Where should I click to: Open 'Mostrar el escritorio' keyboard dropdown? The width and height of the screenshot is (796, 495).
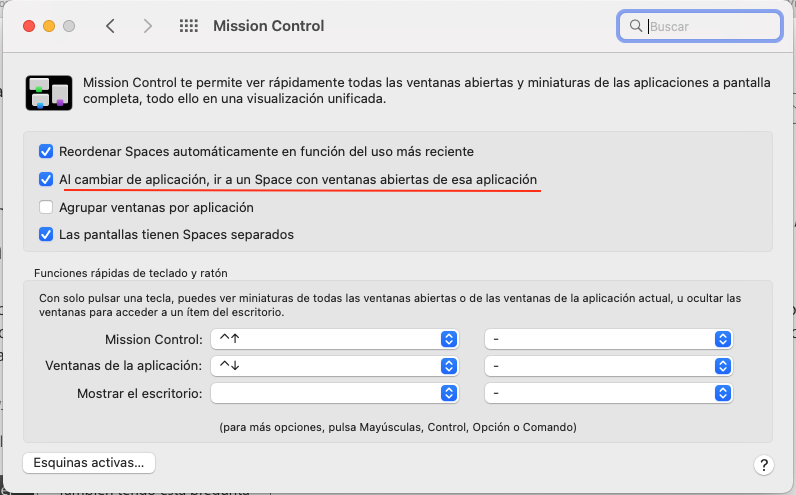pyautogui.click(x=335, y=393)
